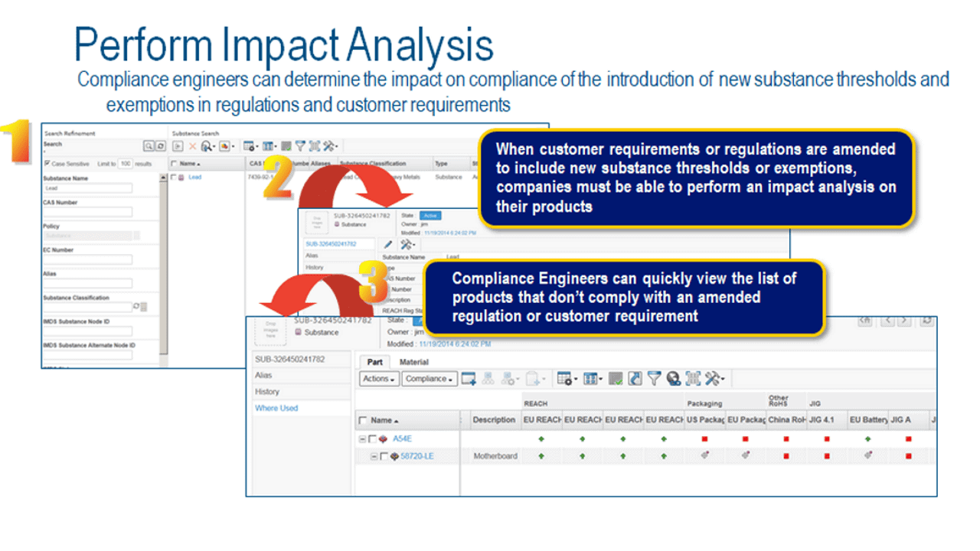Open the tools wrench menu in substance details window
This screenshot has height=551, width=980.
point(408,243)
